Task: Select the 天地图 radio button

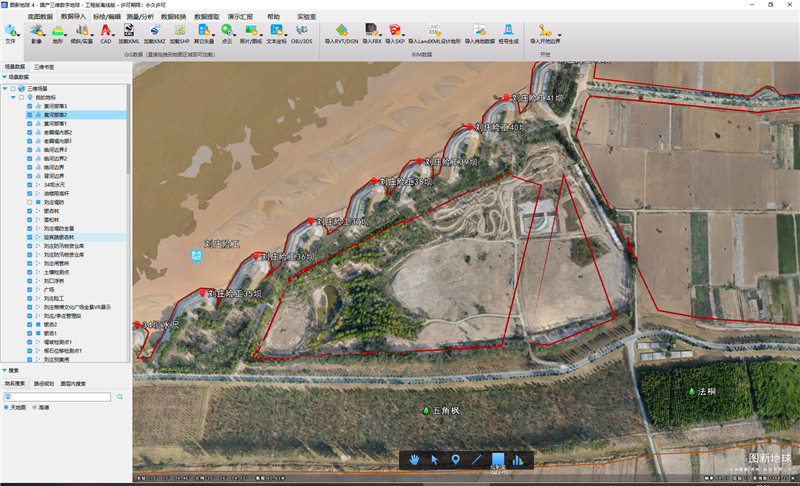Action: [x=7, y=407]
